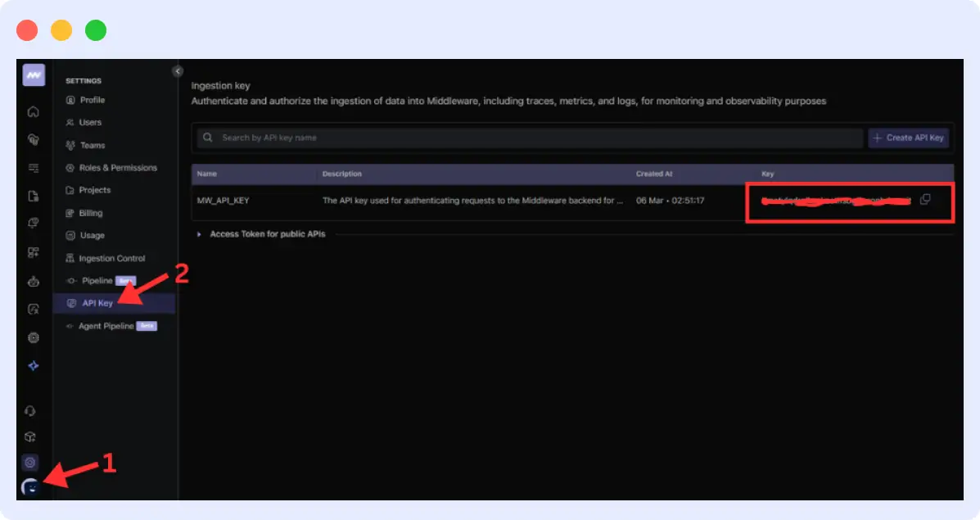
Task: Collapse the Settings panel with the chevron
Action: (178, 70)
